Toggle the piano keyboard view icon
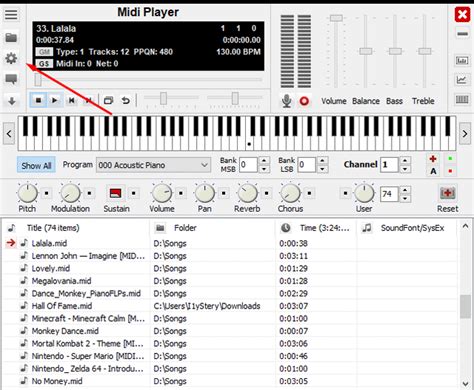This screenshot has width=474, height=390. 462,99
